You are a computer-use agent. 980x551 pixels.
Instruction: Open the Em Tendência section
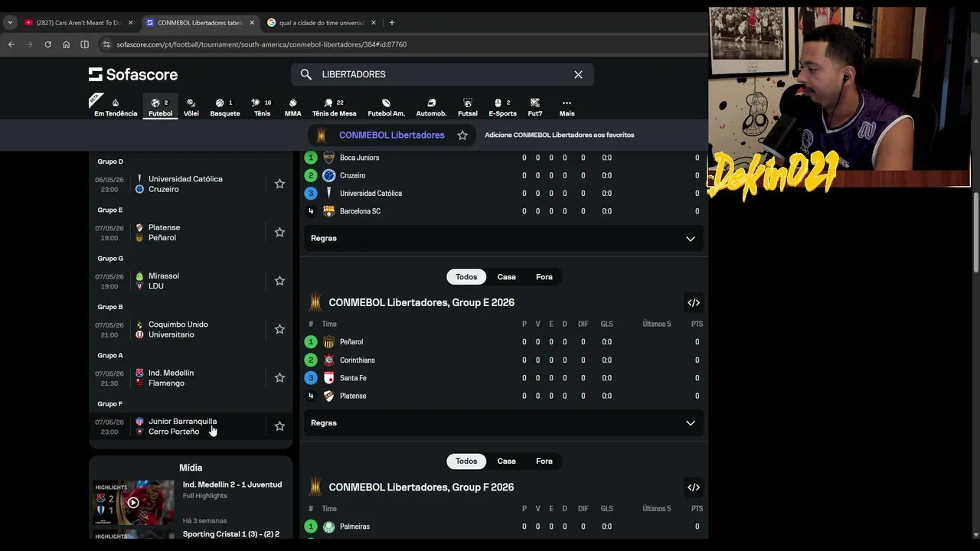116,107
